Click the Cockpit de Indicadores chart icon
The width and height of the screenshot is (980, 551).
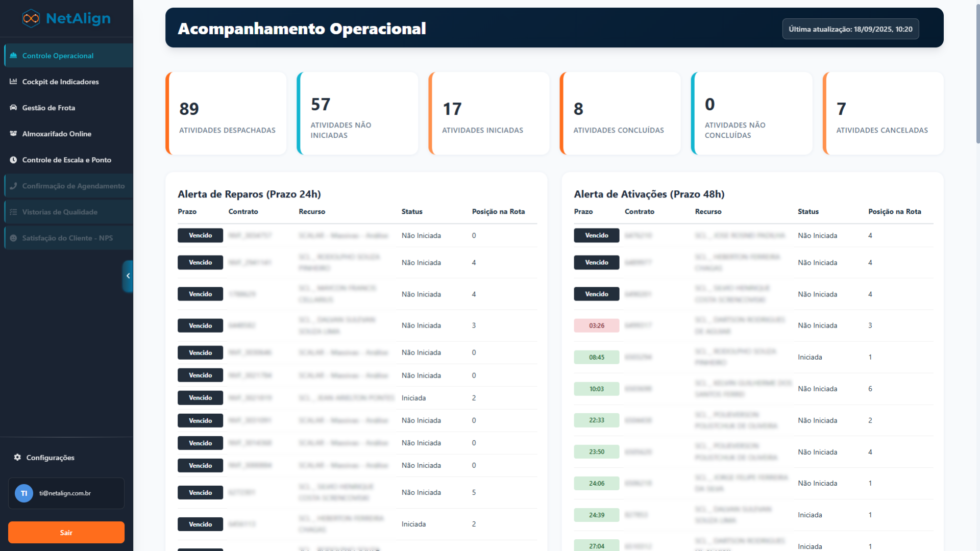point(14,82)
